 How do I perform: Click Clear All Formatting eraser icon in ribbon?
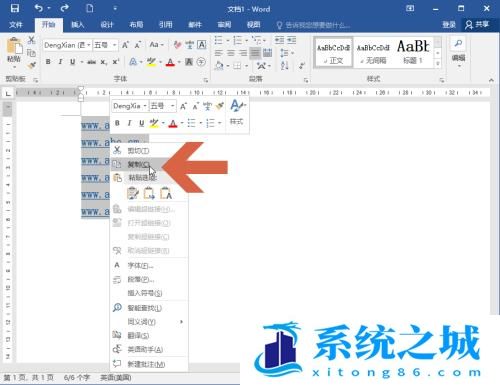pos(177,45)
